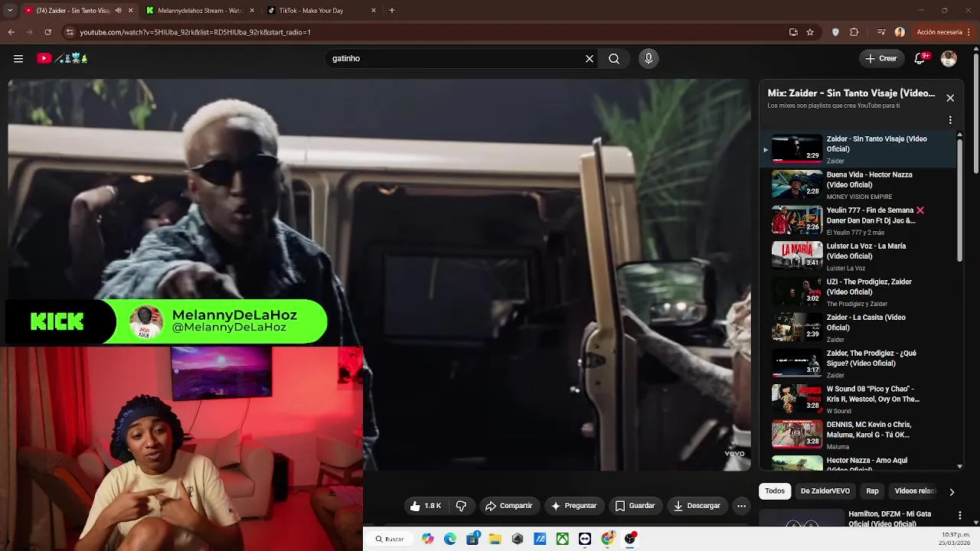View site information icon in address bar
Image resolution: width=980 pixels, height=551 pixels.
(x=70, y=32)
